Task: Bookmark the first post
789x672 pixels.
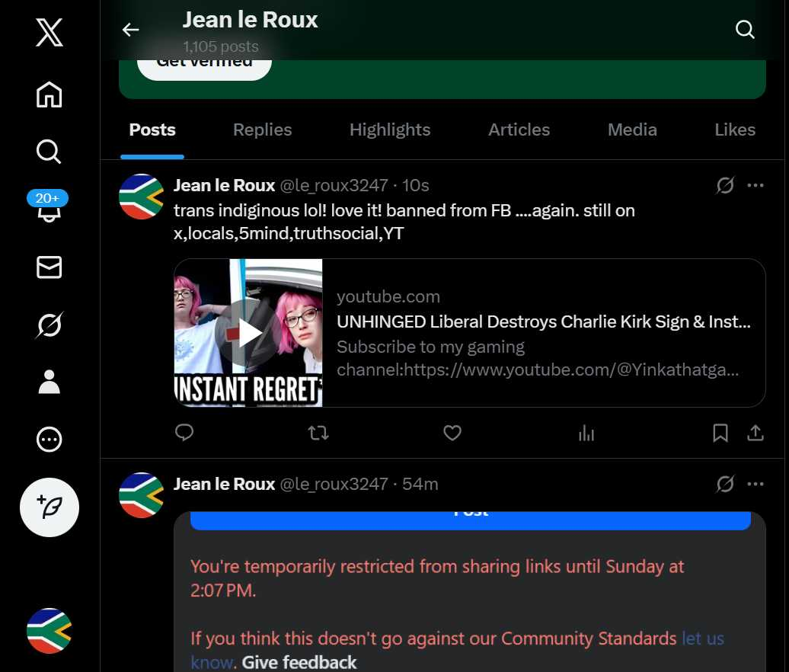Action: click(x=720, y=434)
